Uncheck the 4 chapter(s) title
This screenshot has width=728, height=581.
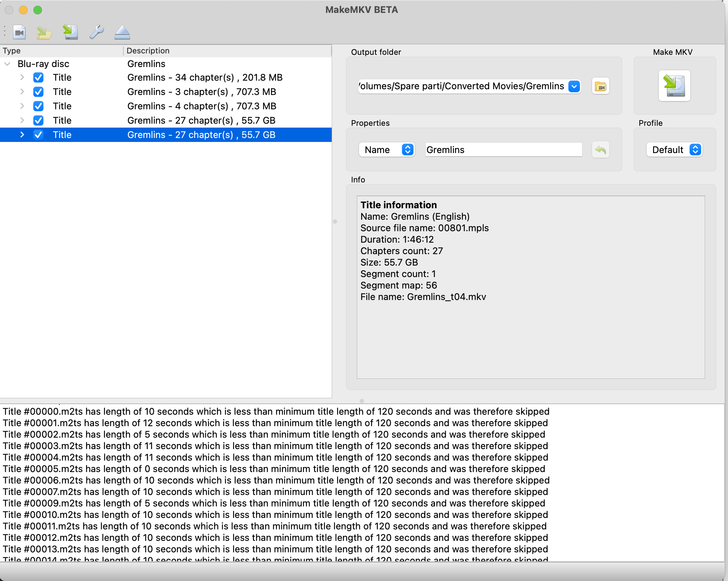point(38,106)
